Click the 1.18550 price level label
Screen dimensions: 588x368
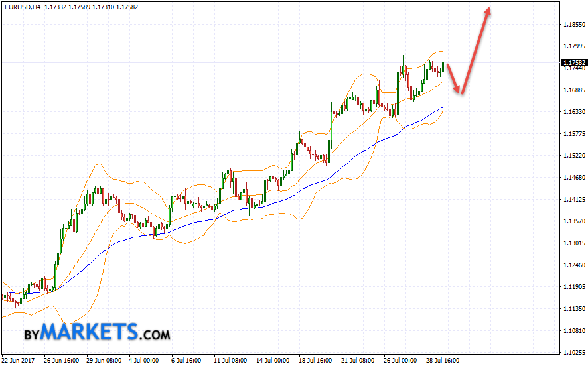573,24
